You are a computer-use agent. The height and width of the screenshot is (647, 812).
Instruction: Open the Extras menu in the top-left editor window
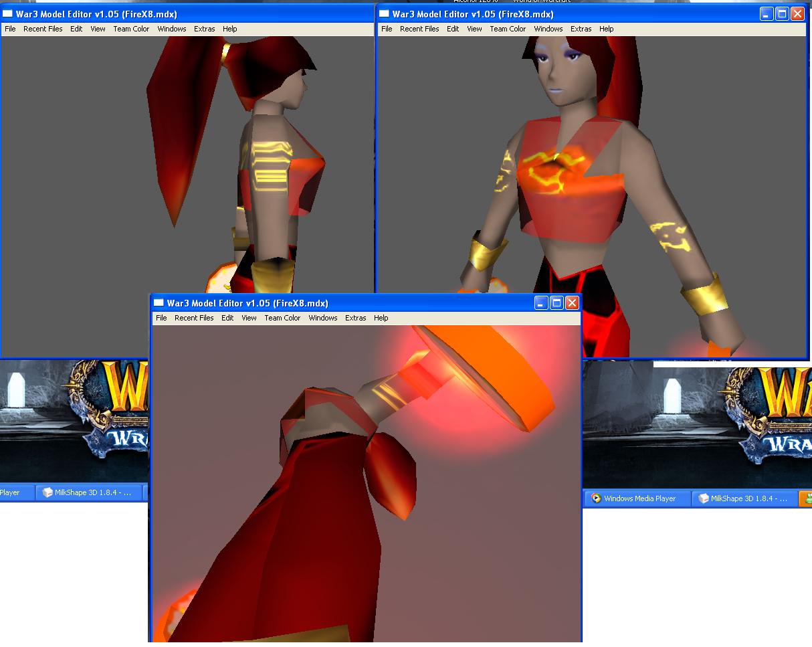coord(205,29)
